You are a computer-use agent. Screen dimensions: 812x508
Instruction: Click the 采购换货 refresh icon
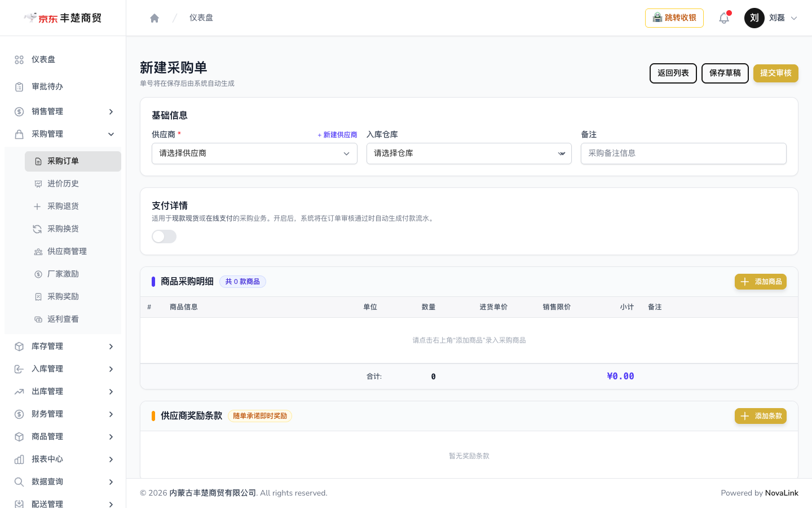pyautogui.click(x=37, y=229)
